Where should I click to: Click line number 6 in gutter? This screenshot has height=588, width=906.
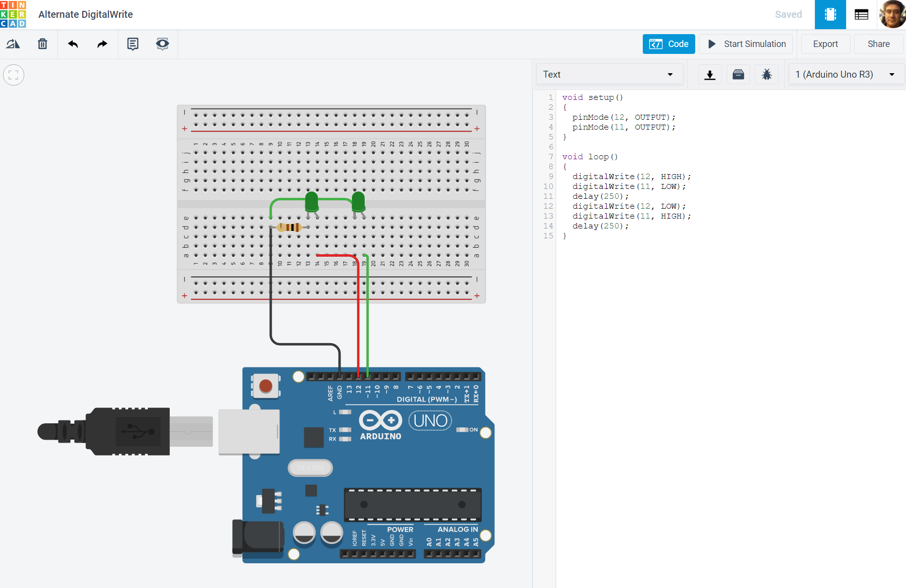(x=551, y=147)
